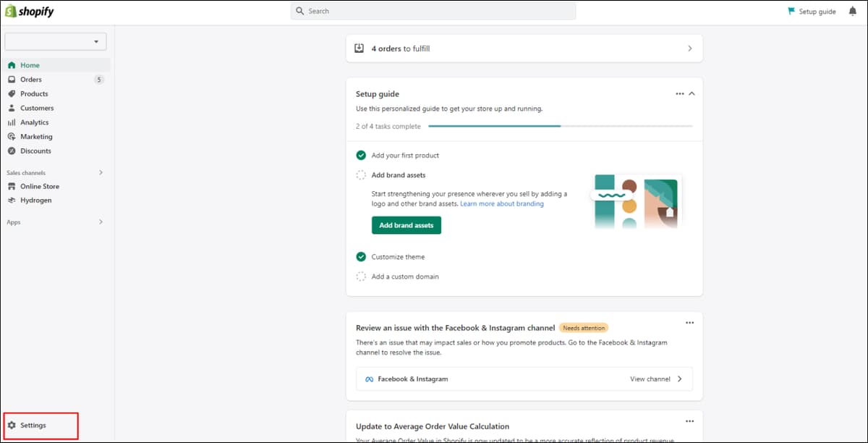The height and width of the screenshot is (443, 868).
Task: Click the Meta Facebook & Instagram logo
Action: pos(369,379)
